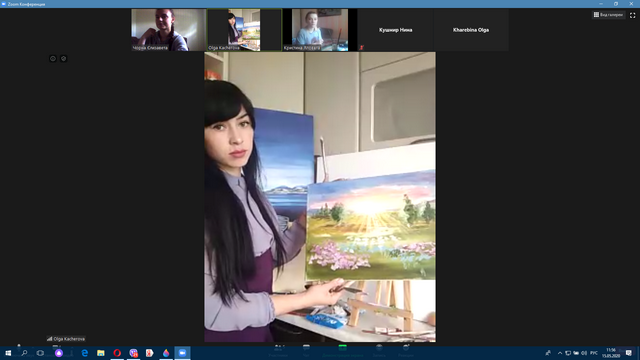Click the encryption shield icon

[64, 58]
